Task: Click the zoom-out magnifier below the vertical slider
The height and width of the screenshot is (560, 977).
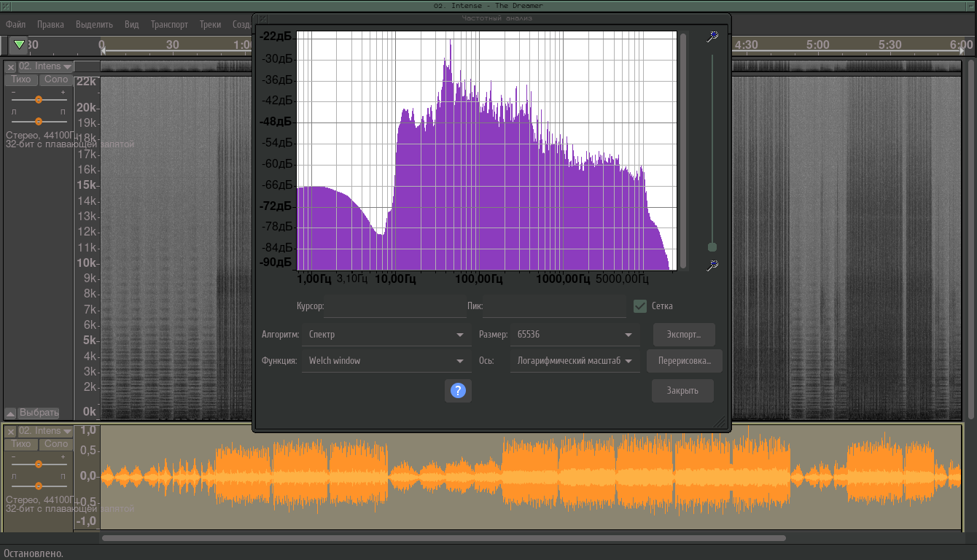Action: point(712,265)
